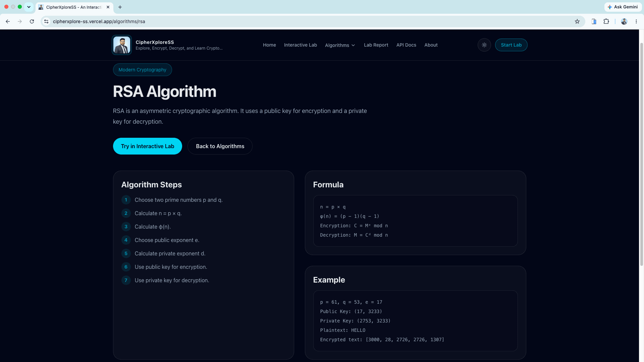
Task: Reload the current page
Action: (x=32, y=21)
